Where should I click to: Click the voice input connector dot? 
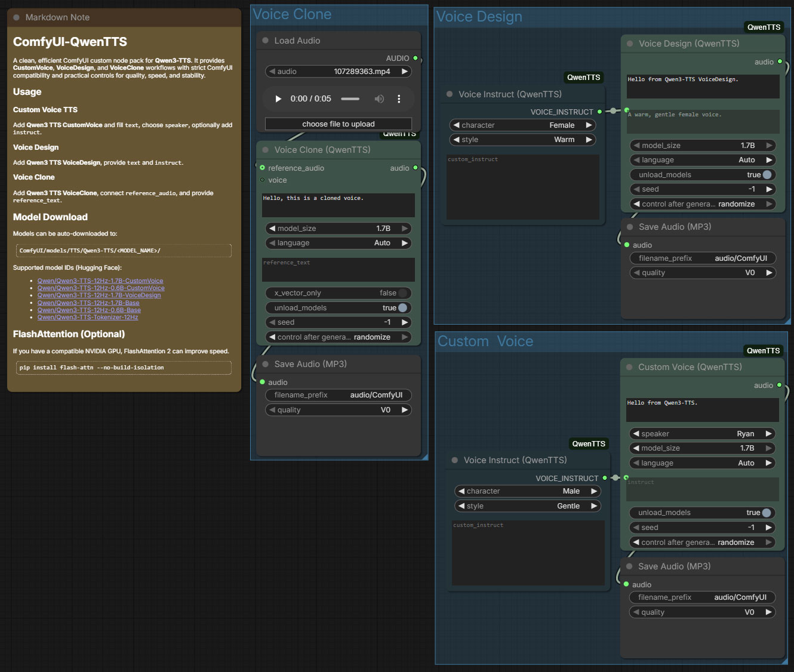click(262, 180)
